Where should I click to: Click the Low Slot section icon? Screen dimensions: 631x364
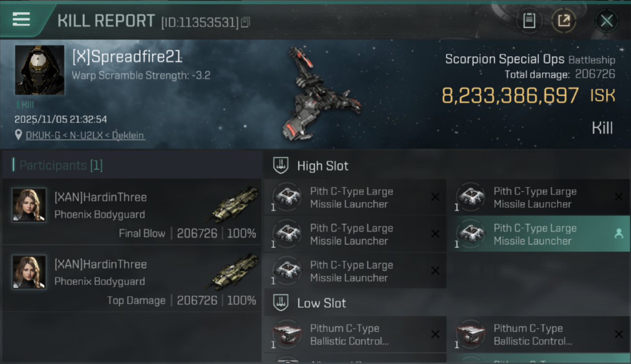coord(281,303)
